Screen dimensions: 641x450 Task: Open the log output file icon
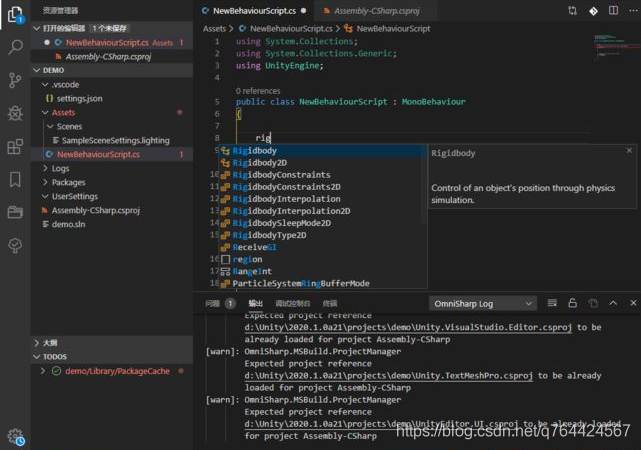coord(593,303)
